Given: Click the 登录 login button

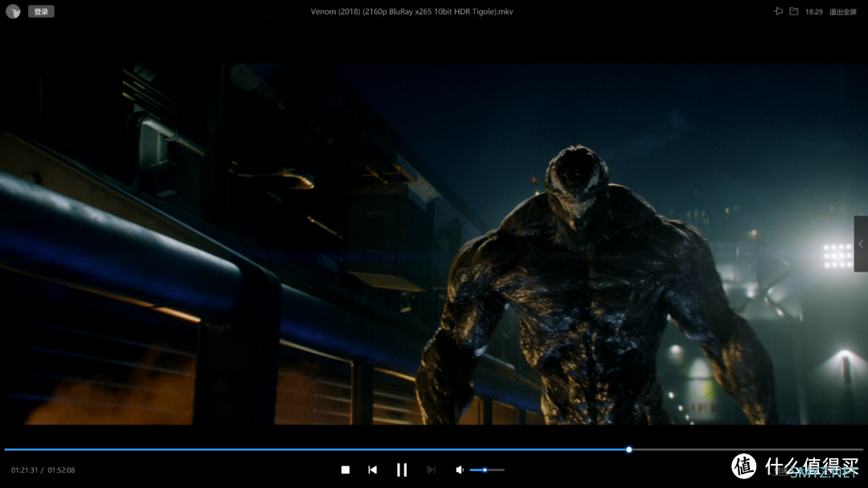Looking at the screenshot, I should (x=41, y=11).
